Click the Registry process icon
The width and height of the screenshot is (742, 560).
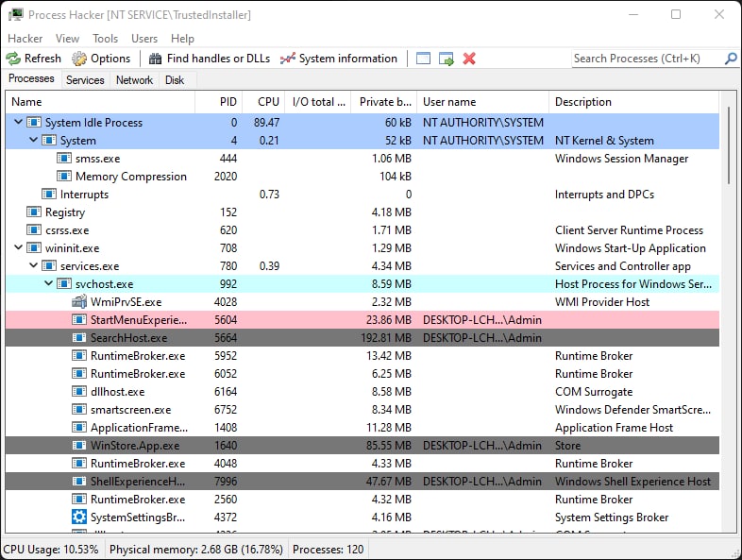point(34,212)
